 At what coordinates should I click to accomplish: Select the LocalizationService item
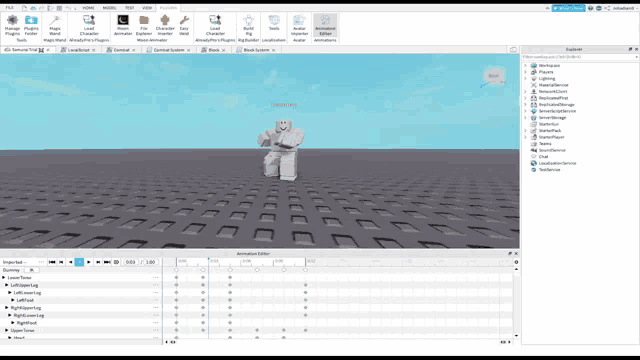coord(557,163)
